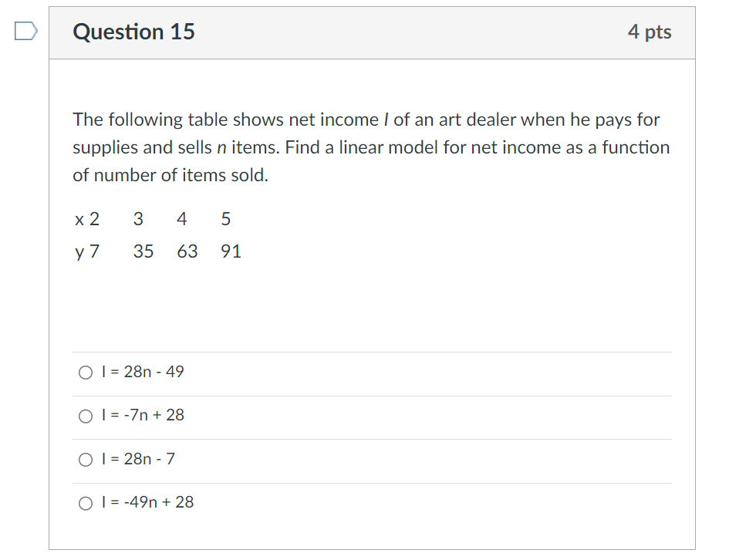
Task: Click the data table row starting with x
Action: [154, 219]
